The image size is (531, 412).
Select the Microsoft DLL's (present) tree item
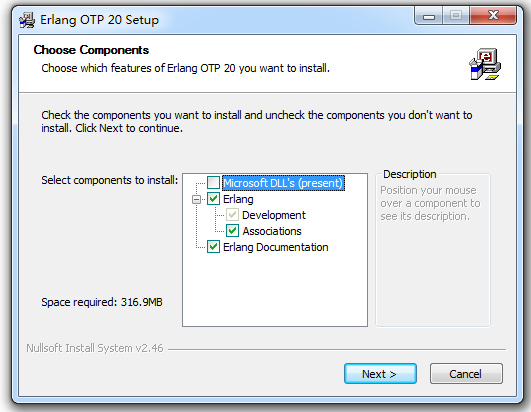(283, 183)
